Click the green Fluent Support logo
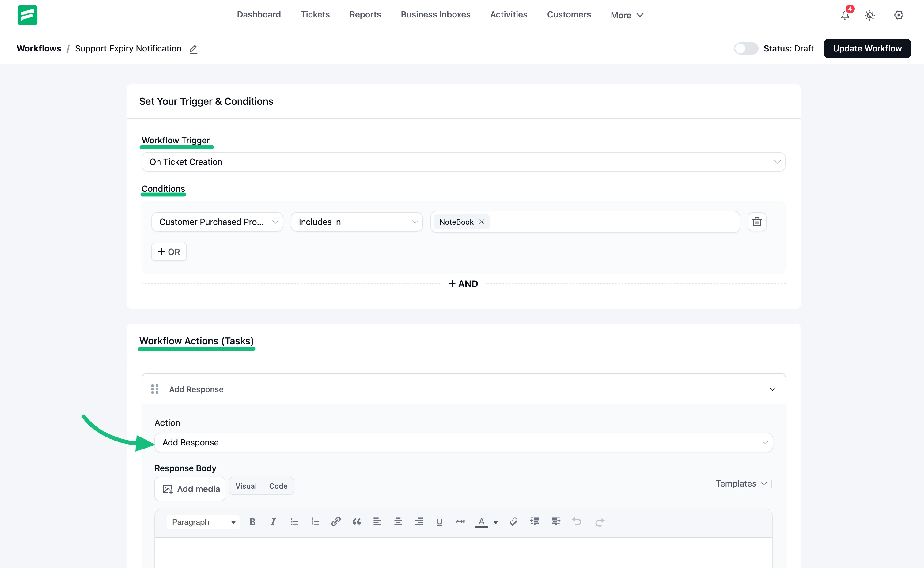The height and width of the screenshot is (568, 924). (27, 15)
